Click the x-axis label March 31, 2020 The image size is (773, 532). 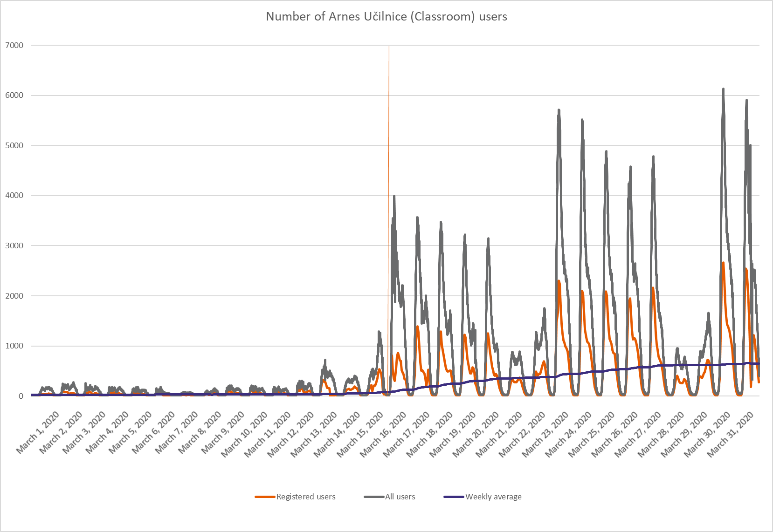point(731,434)
